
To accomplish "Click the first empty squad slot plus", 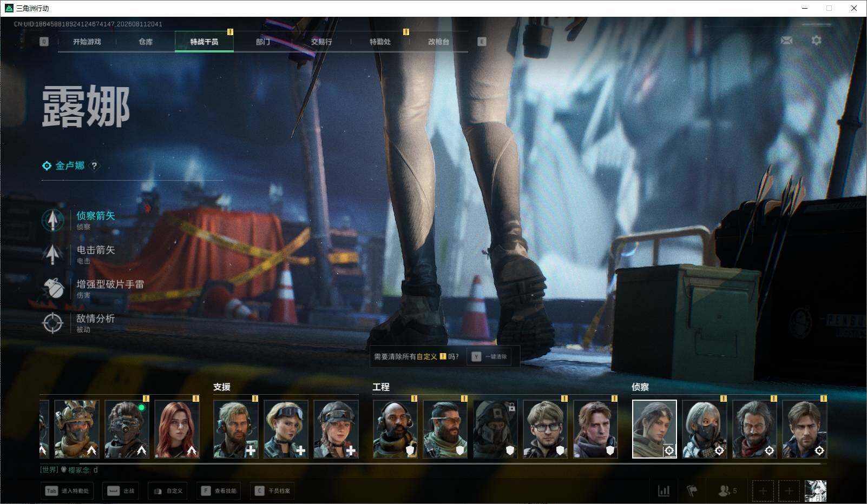I will [763, 490].
